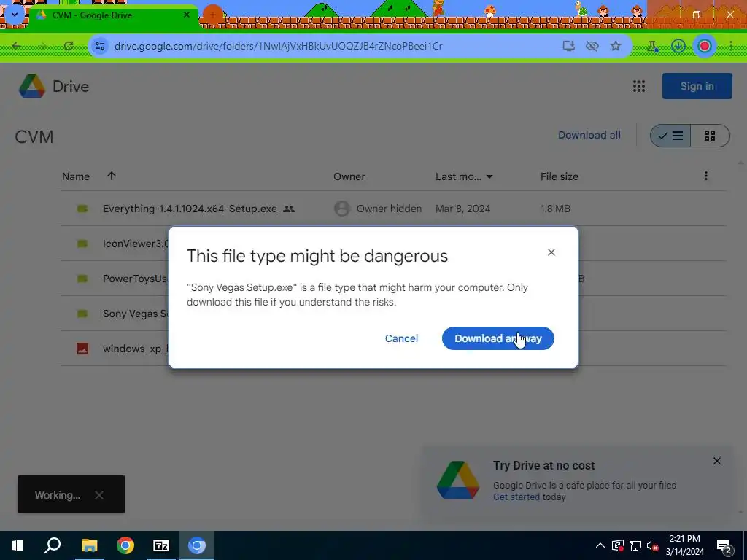
Task: Open Chrome Labs flask icon
Action: 653,46
